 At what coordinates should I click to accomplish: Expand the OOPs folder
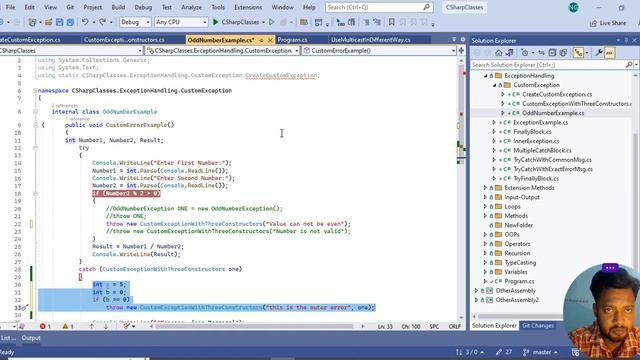[x=485, y=234]
